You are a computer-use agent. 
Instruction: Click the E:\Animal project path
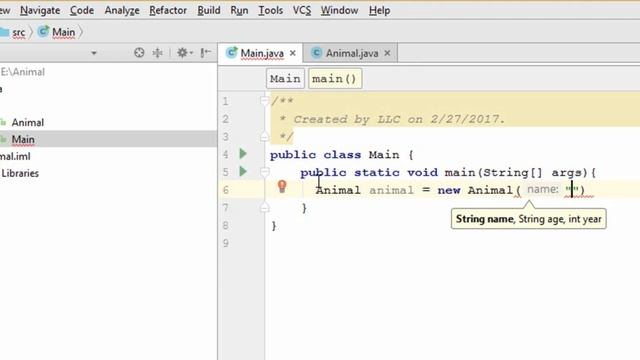[x=22, y=72]
